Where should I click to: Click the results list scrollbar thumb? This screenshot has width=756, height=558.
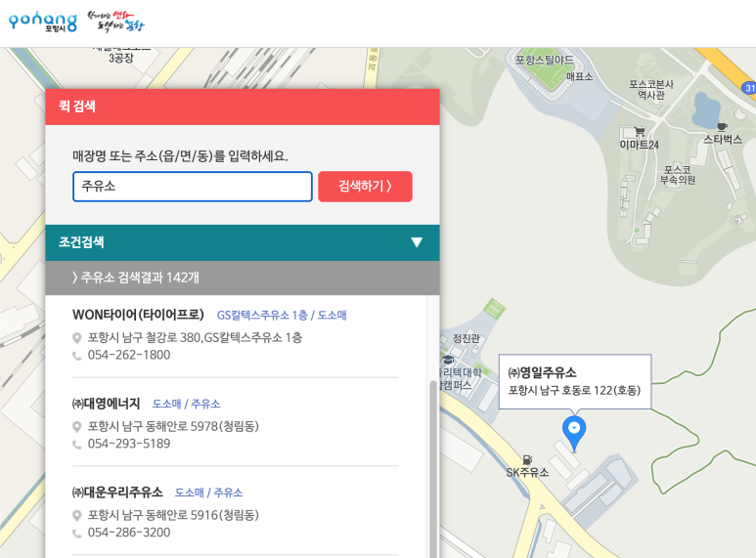(x=432, y=469)
